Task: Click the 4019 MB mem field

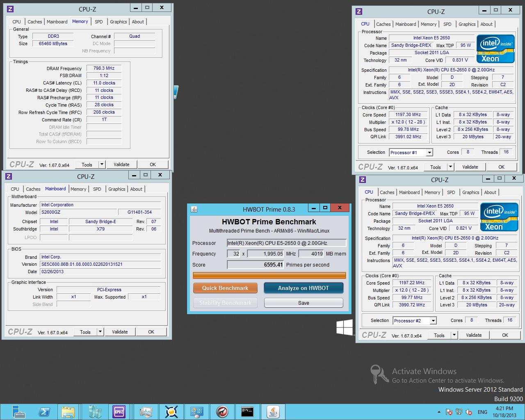Action: (311, 253)
